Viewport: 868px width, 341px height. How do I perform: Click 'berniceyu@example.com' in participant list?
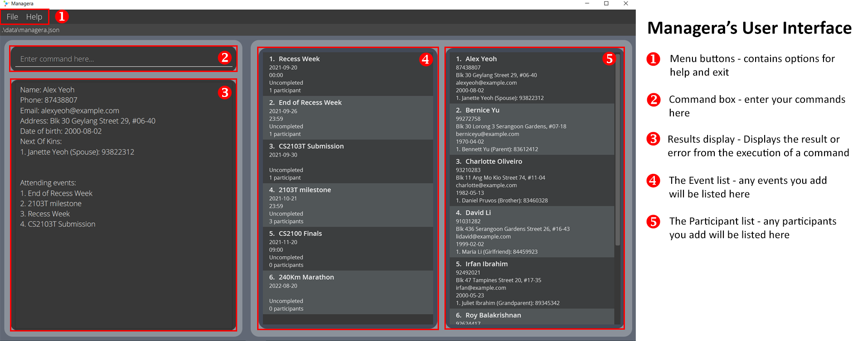(x=488, y=134)
